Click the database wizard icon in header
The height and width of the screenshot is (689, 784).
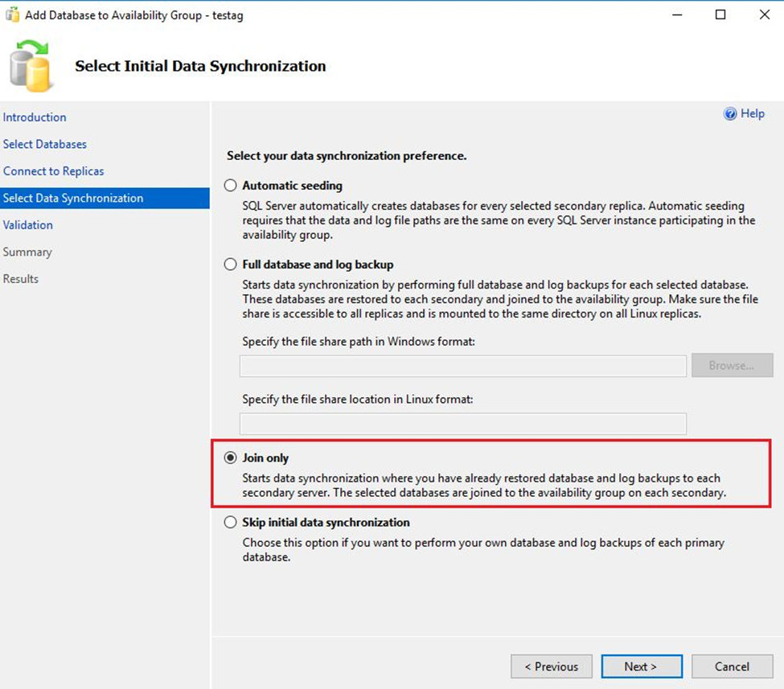pos(32,67)
